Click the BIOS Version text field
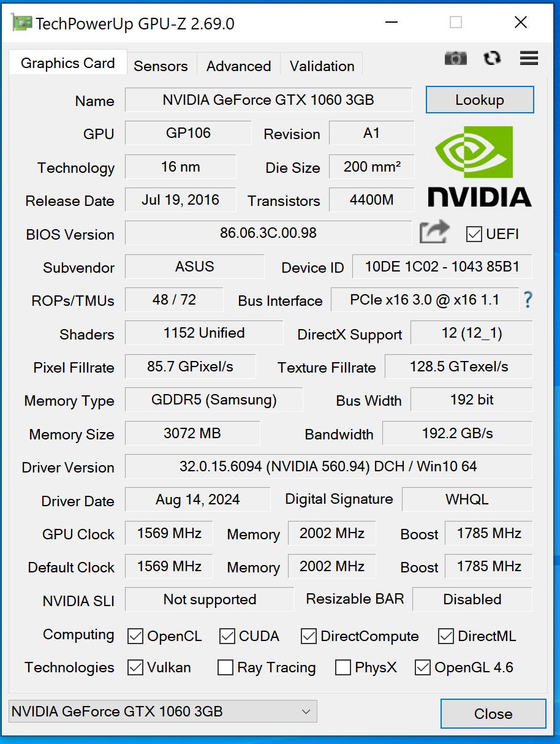Screen dimensions: 560x744 coord(268,233)
